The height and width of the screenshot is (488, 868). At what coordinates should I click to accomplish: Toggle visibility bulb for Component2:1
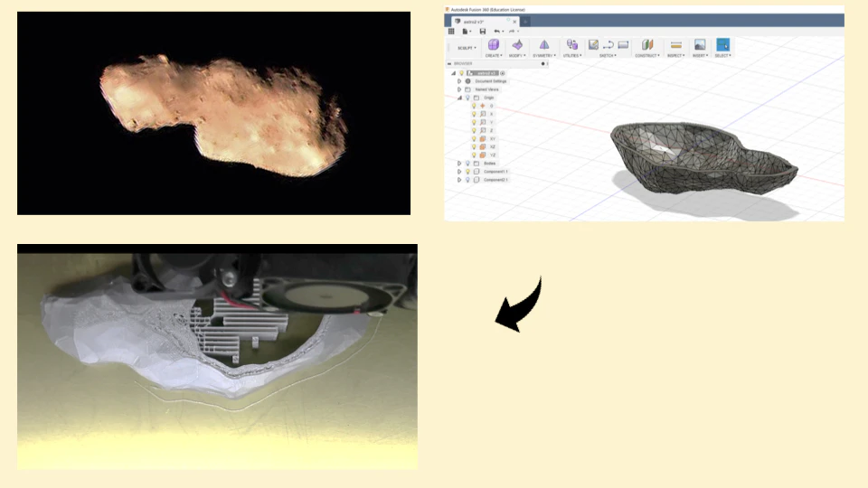click(467, 180)
